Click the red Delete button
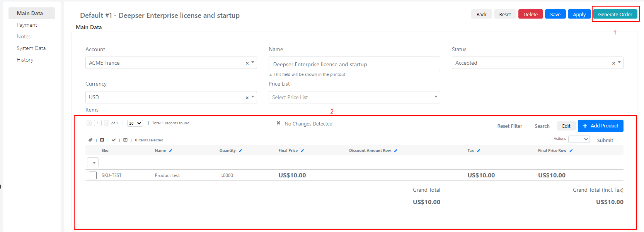This screenshot has height=232, width=644. 530,14
